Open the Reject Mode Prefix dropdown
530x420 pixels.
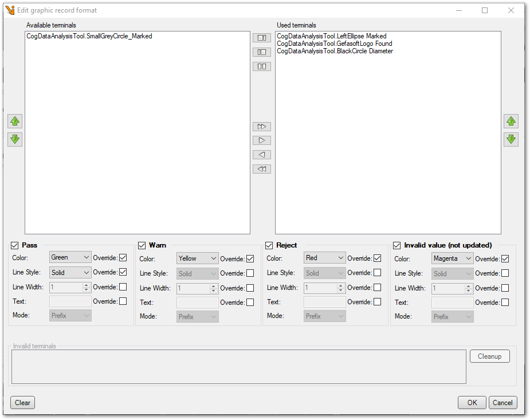click(324, 316)
